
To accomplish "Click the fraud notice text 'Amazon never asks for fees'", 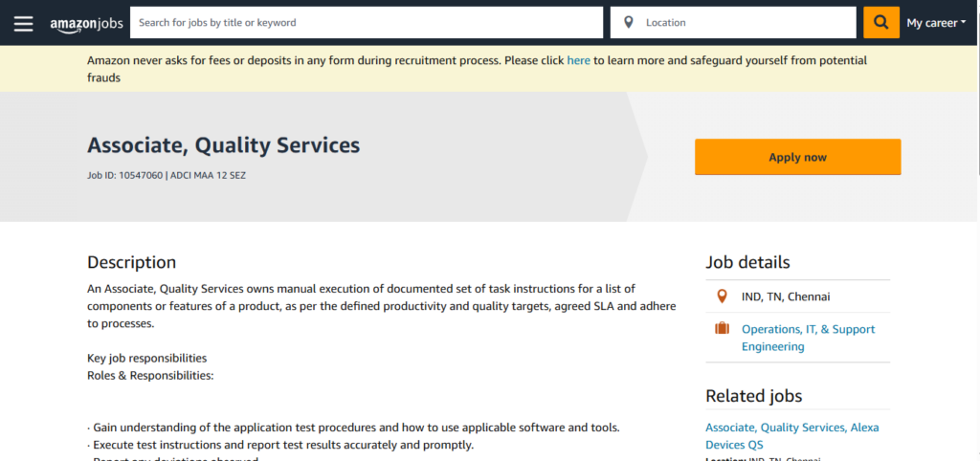I will [x=477, y=69].
